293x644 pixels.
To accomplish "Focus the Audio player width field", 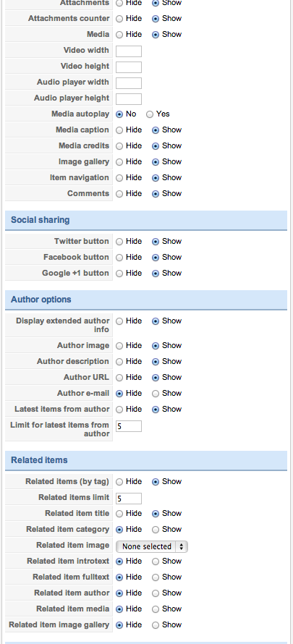I will pyautogui.click(x=129, y=83).
